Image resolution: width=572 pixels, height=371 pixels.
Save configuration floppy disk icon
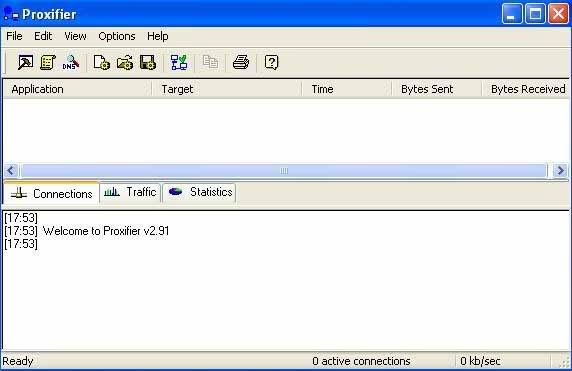148,62
